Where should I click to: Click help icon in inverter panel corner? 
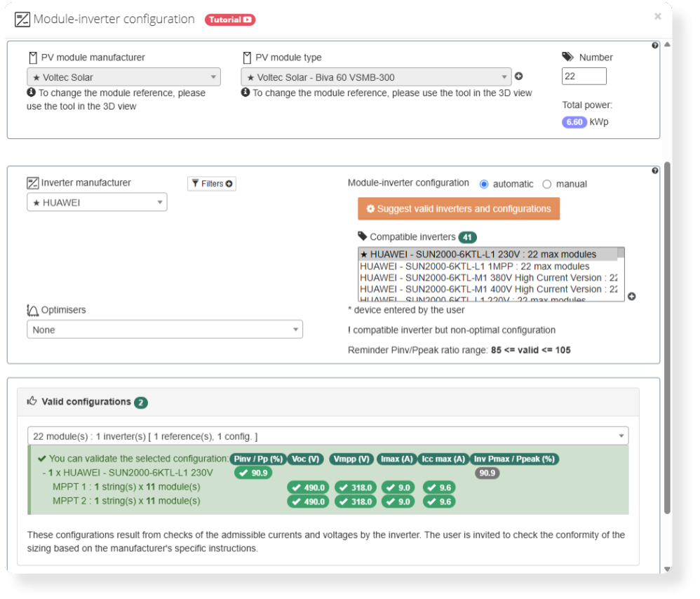pyautogui.click(x=655, y=170)
